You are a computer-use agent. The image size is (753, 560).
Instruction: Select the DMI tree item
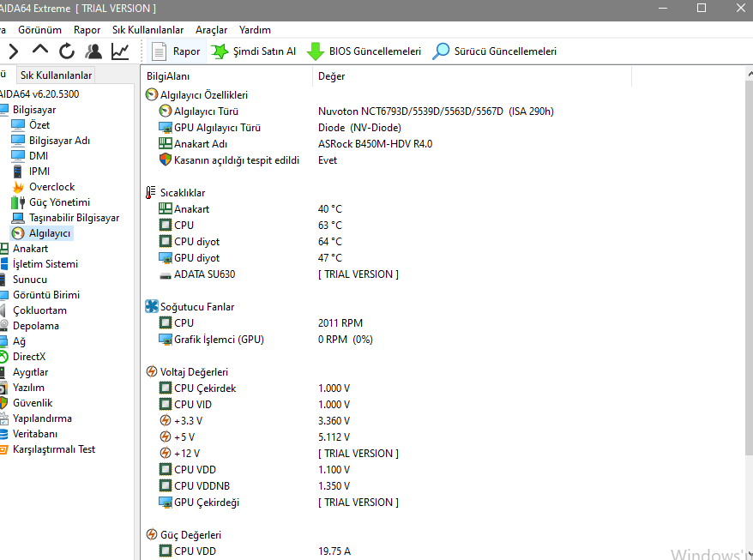point(39,156)
